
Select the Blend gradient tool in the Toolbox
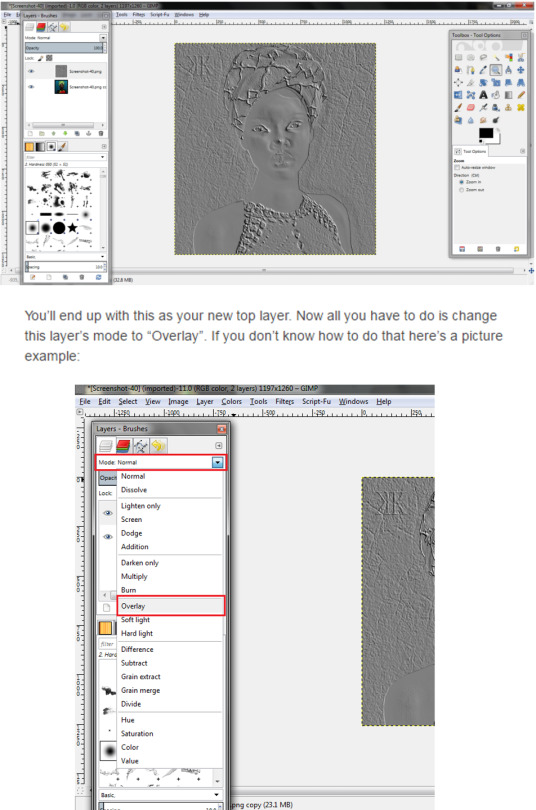[x=509, y=95]
